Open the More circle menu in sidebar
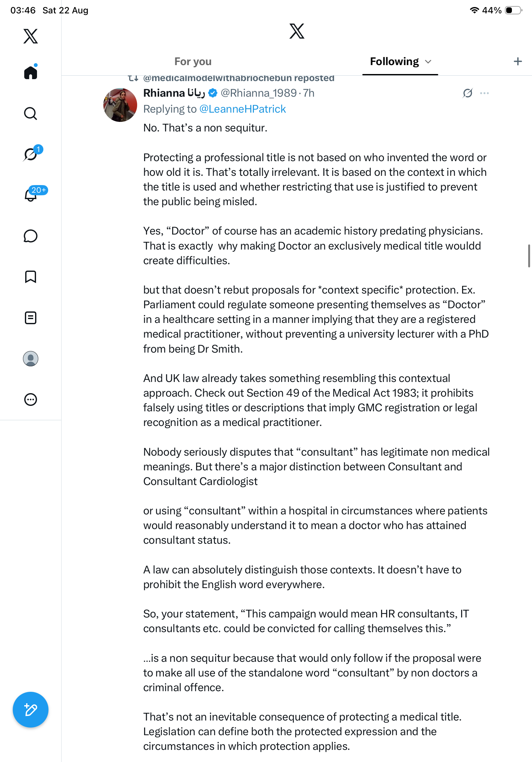This screenshot has height=762, width=532. [x=31, y=399]
